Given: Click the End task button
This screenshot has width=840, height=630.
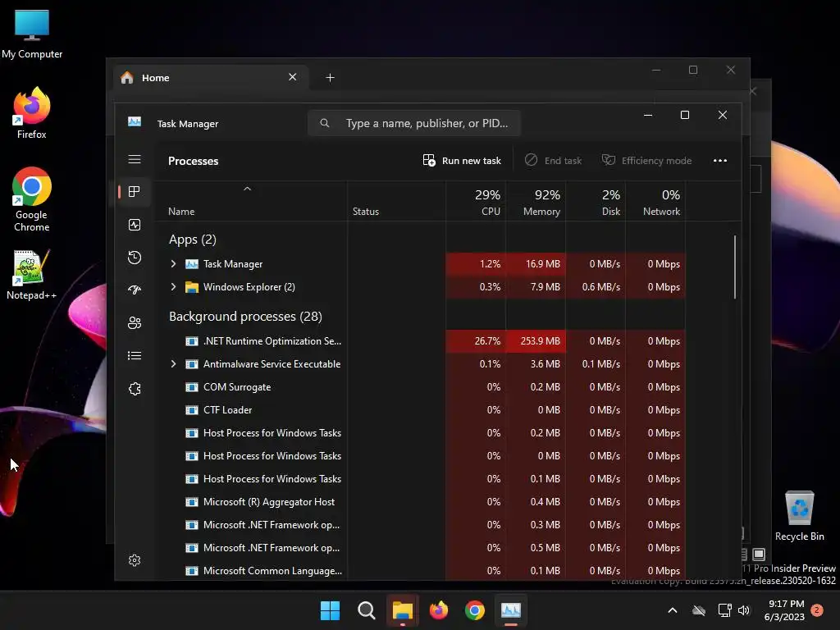Looking at the screenshot, I should tap(554, 161).
